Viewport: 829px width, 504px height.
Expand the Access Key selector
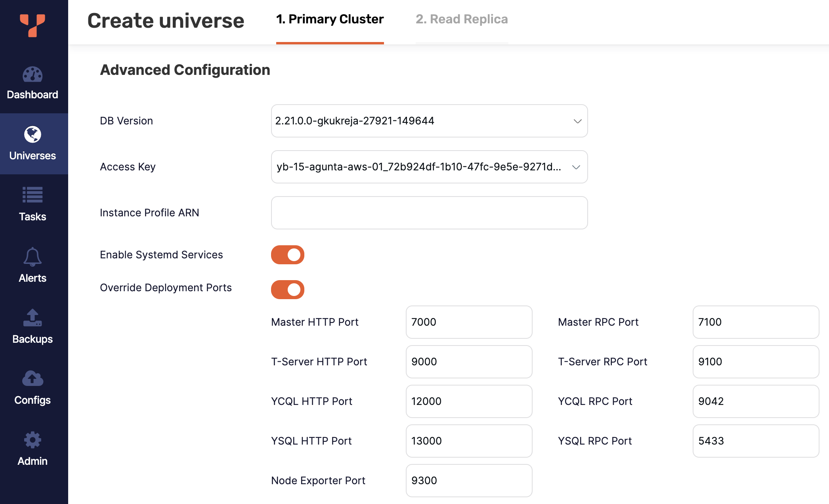pyautogui.click(x=429, y=167)
